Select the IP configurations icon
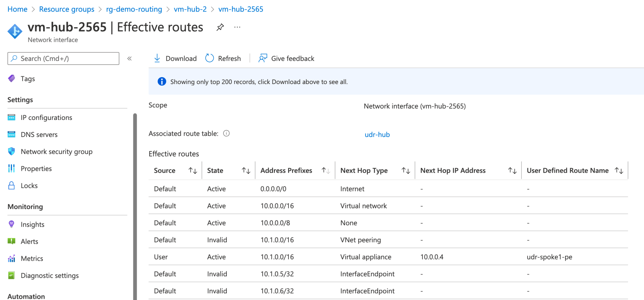 click(x=12, y=117)
